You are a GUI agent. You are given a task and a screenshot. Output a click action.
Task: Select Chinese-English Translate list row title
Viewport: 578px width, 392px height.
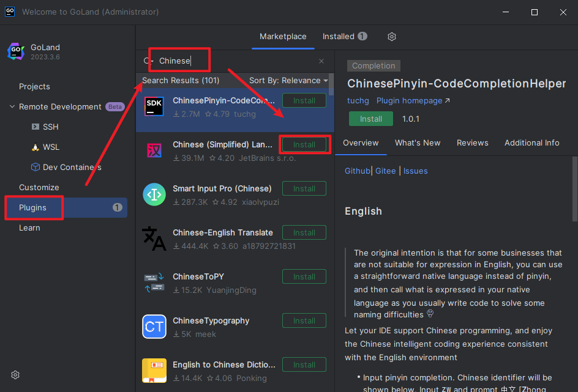223,232
